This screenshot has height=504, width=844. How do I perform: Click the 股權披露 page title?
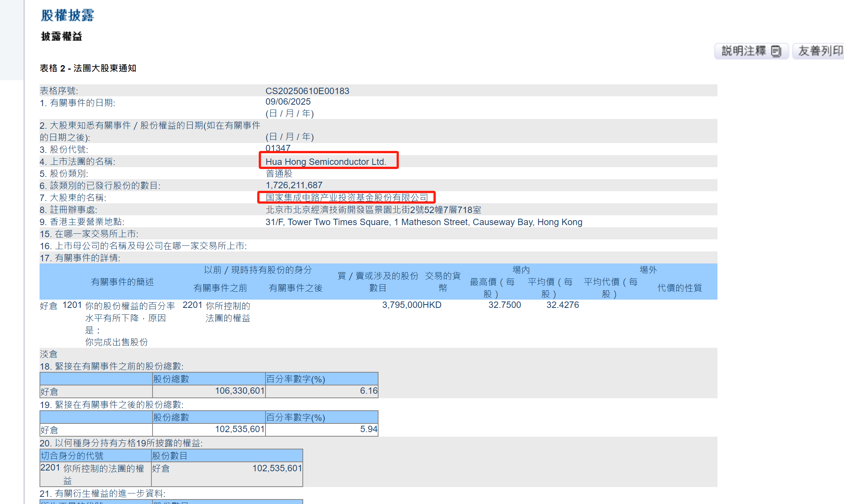point(67,15)
